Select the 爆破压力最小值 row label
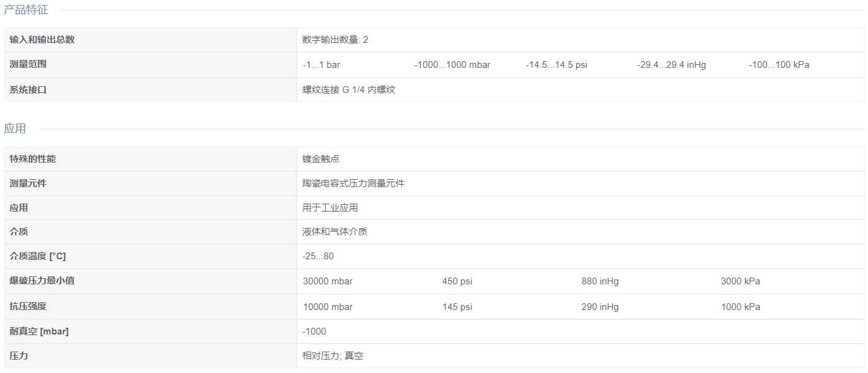Viewport: 868px width, 373px height. [42, 281]
